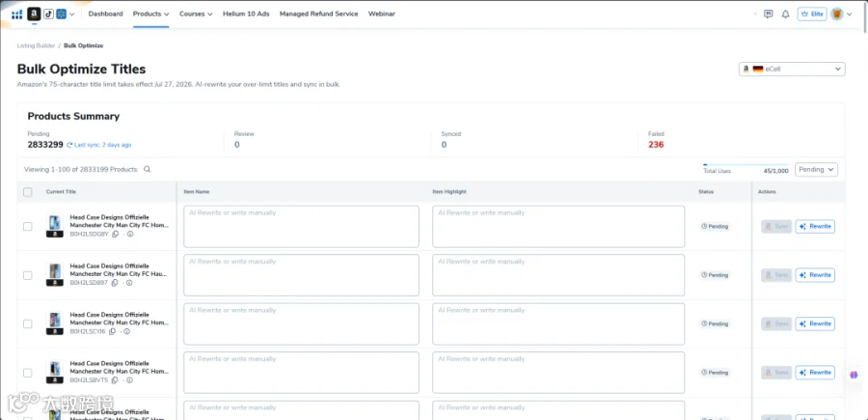Open the notifications bell
The image size is (868, 420).
[x=785, y=14]
